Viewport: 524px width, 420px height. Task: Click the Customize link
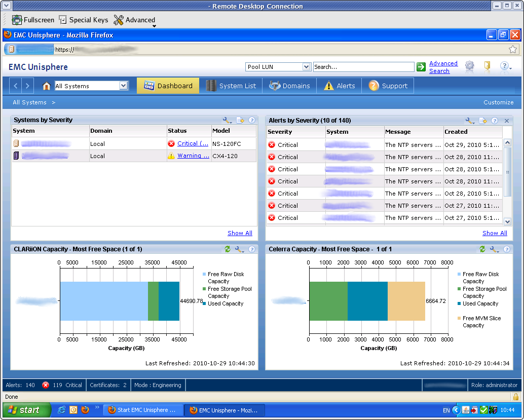498,102
